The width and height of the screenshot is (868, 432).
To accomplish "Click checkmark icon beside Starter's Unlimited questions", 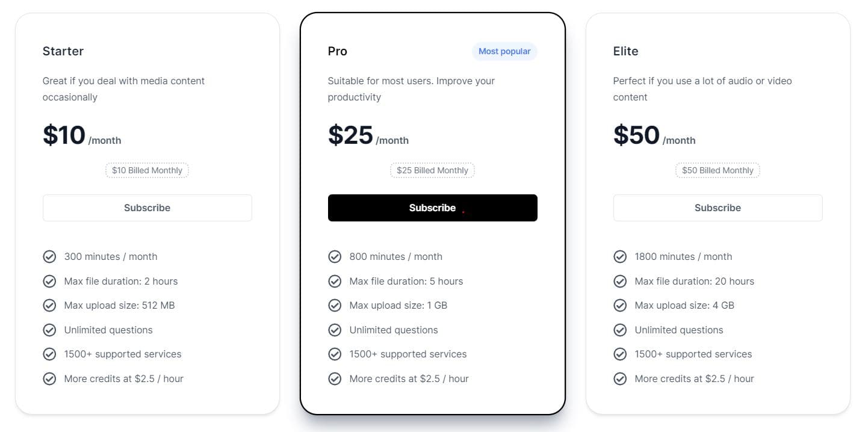I will click(49, 330).
